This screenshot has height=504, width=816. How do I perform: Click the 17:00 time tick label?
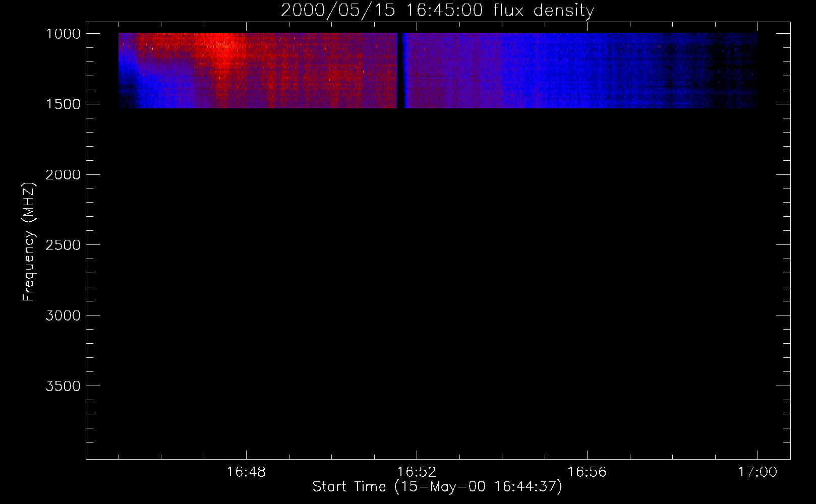(757, 472)
